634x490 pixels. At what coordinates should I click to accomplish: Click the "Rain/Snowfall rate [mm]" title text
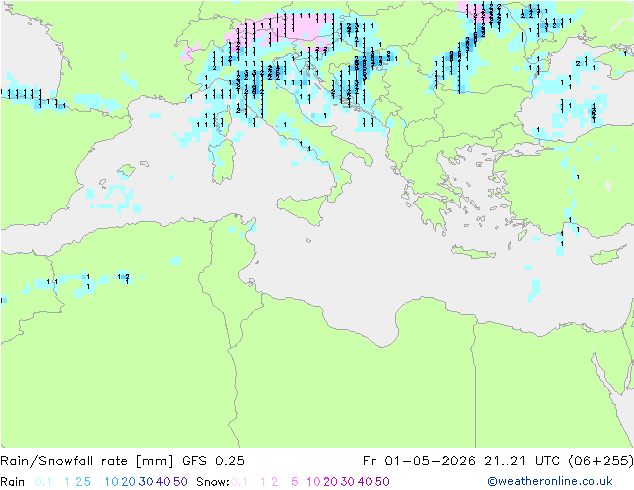[87, 461]
